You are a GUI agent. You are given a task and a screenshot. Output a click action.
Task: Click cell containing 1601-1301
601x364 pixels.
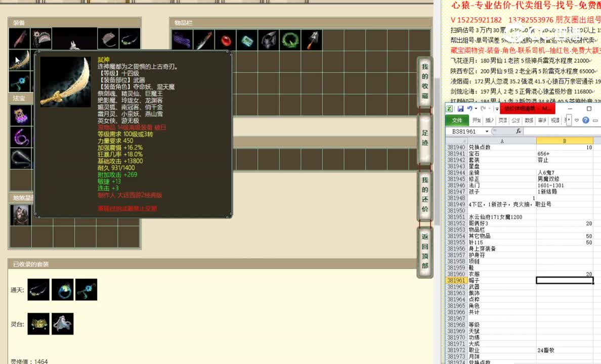pyautogui.click(x=565, y=186)
